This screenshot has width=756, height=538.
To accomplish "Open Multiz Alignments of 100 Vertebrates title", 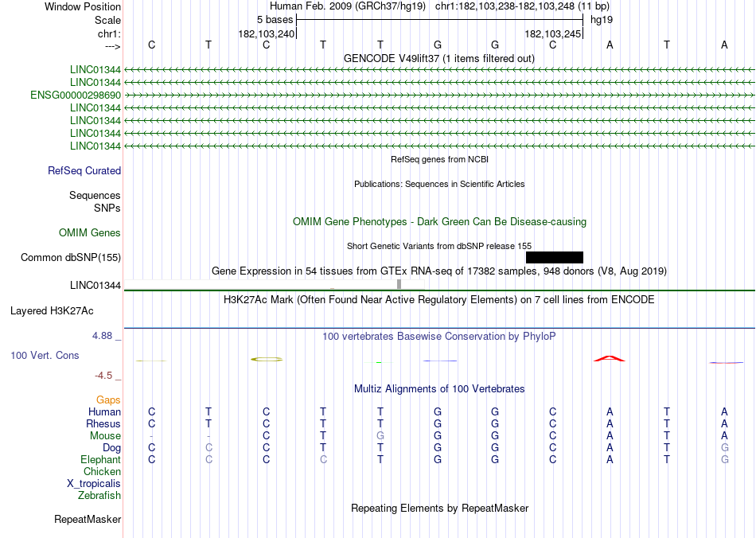I will point(439,388).
